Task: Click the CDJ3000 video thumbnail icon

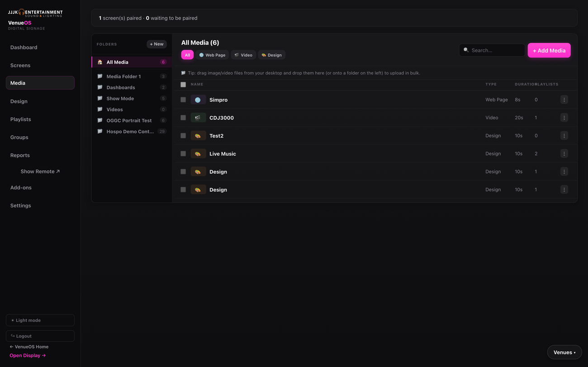Action: tap(198, 118)
